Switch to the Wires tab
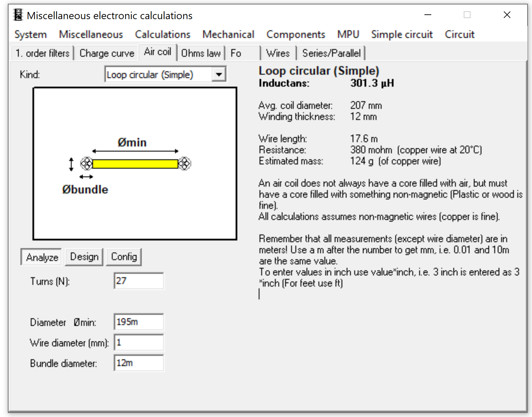The width and height of the screenshot is (532, 417). 278,53
